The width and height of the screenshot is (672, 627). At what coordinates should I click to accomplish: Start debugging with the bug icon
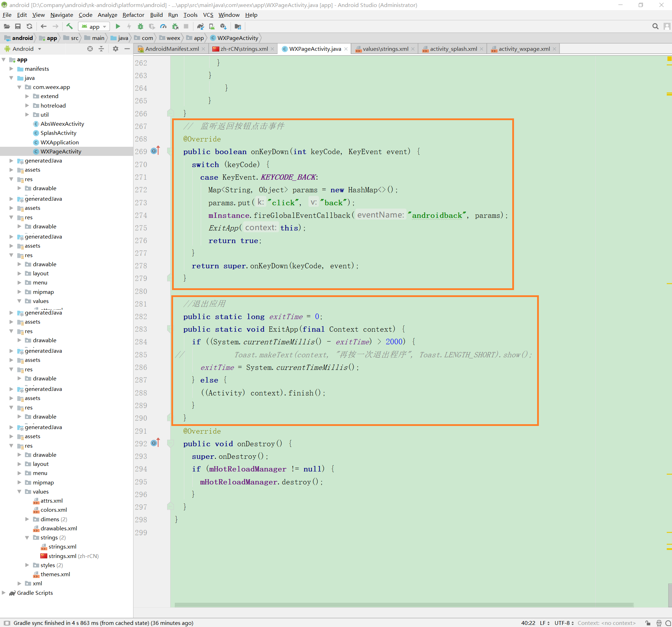(140, 26)
